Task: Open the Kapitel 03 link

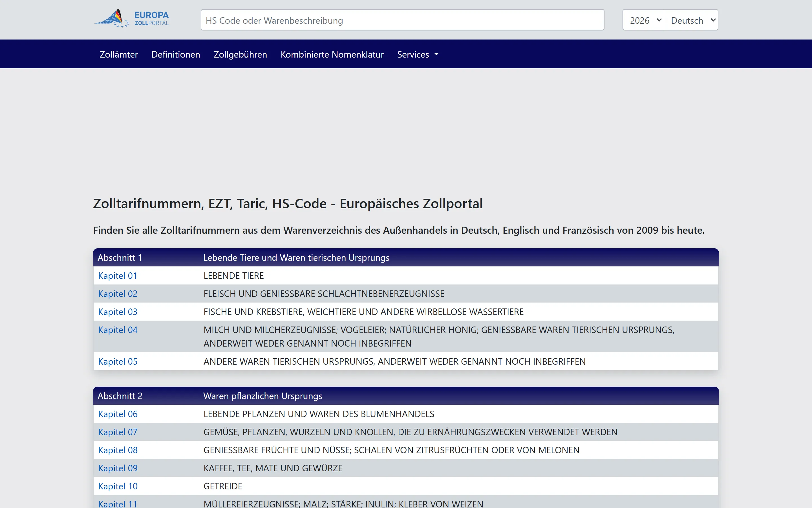Action: point(118,312)
